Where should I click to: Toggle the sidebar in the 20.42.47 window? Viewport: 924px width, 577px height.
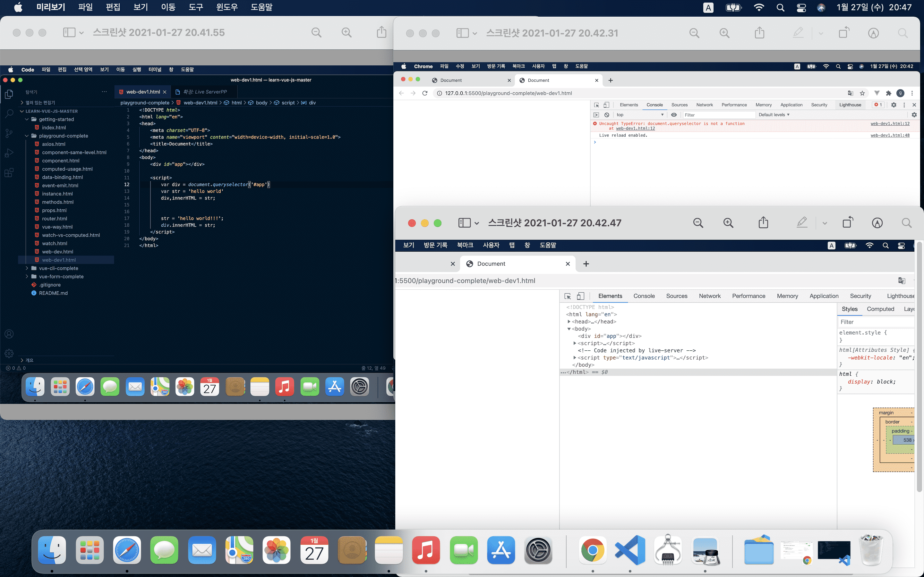464,223
